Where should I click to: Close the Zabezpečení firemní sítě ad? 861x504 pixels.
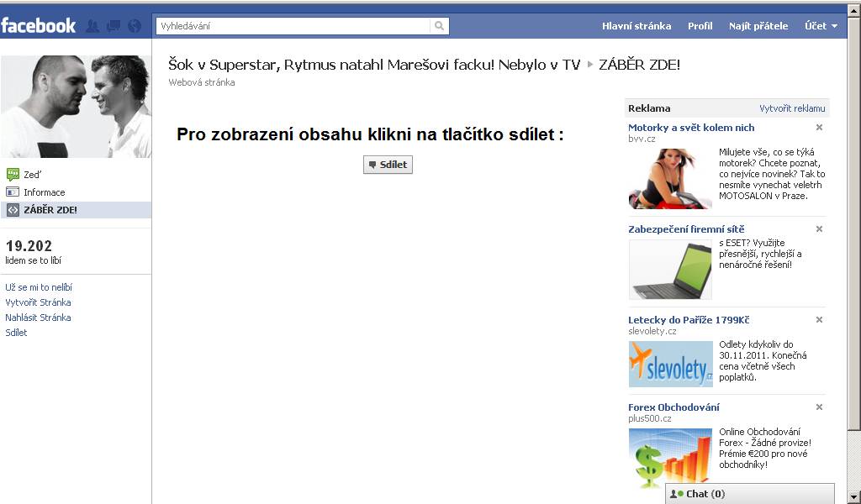[x=819, y=229]
